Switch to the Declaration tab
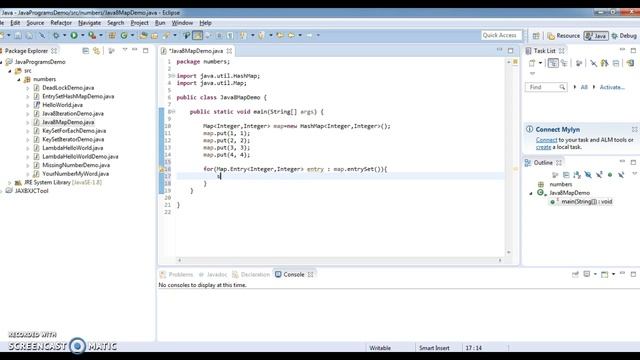 pyautogui.click(x=251, y=274)
